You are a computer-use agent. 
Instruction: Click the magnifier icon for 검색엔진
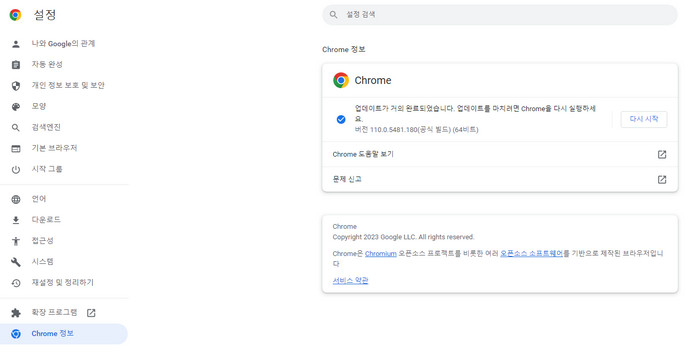pos(16,128)
